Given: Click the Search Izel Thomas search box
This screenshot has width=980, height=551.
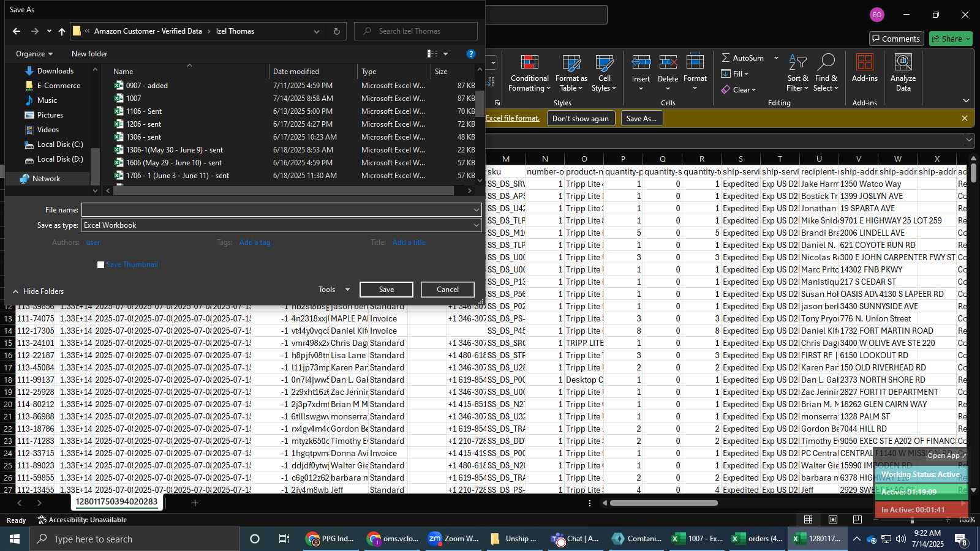Looking at the screenshot, I should click(x=416, y=31).
